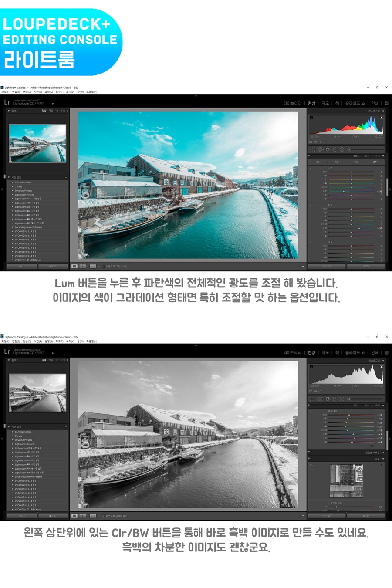Toggle the 원본 사진 box under the color histogram
Viewport: 392px width, 588px height.
(x=311, y=142)
